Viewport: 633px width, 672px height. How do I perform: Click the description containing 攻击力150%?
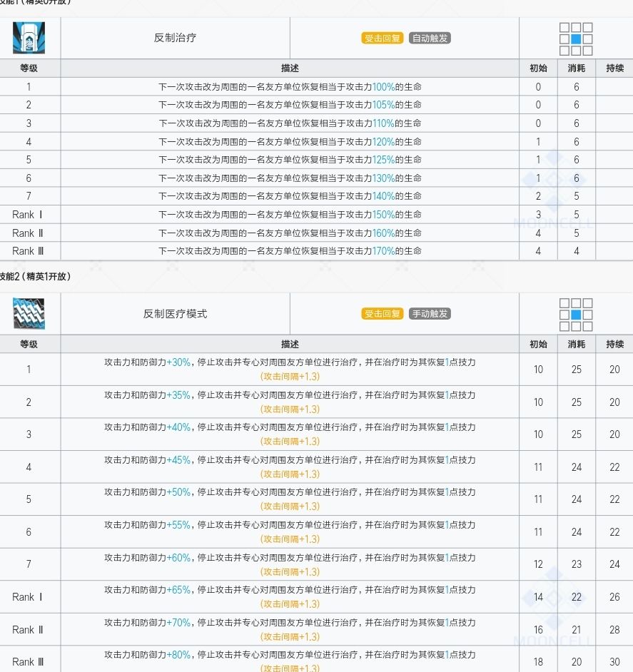[x=290, y=215]
